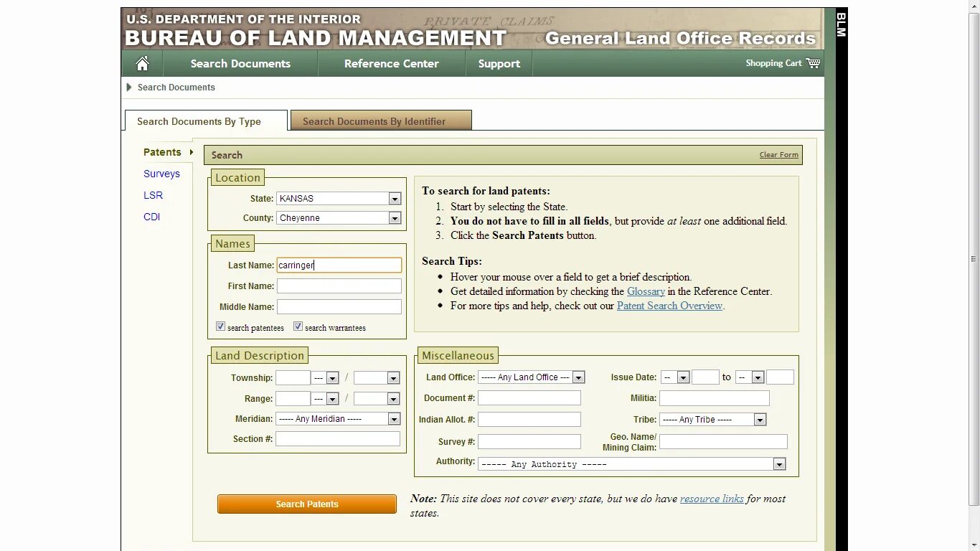This screenshot has width=980, height=551.
Task: Select Patents in the side list
Action: tap(162, 152)
